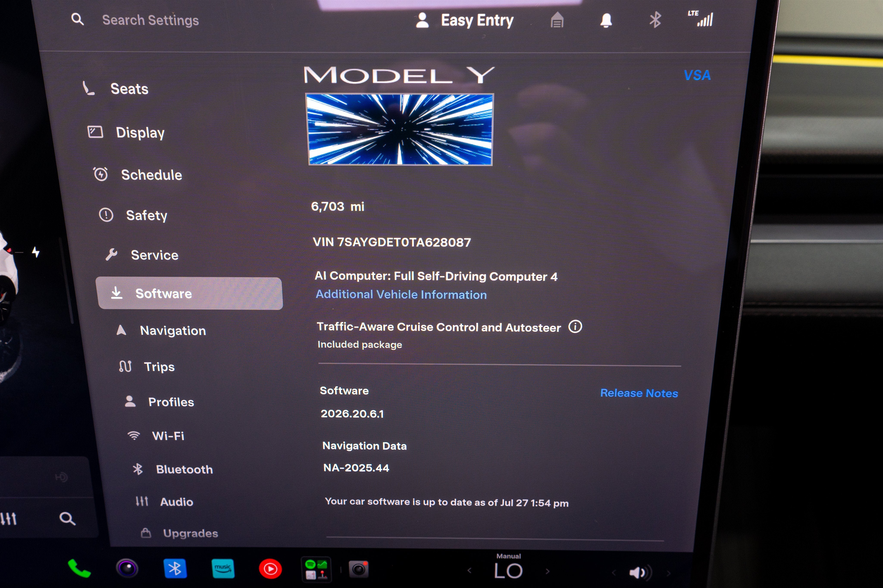Open the Easy Entry profile menu
The width and height of the screenshot is (883, 588).
(x=465, y=20)
